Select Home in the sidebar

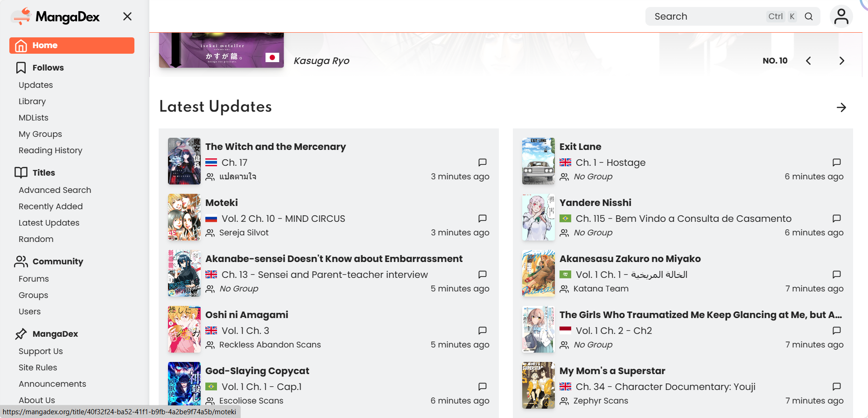[x=72, y=45]
